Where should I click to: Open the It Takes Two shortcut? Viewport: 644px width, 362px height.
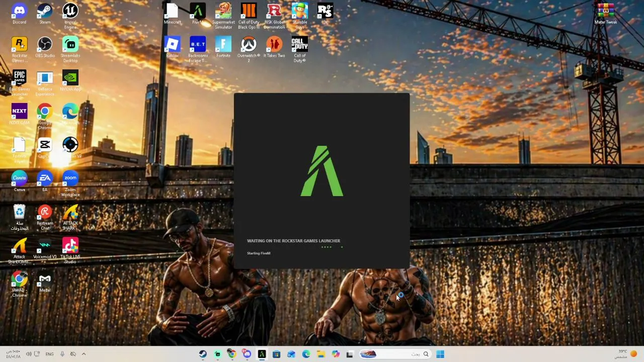(274, 47)
